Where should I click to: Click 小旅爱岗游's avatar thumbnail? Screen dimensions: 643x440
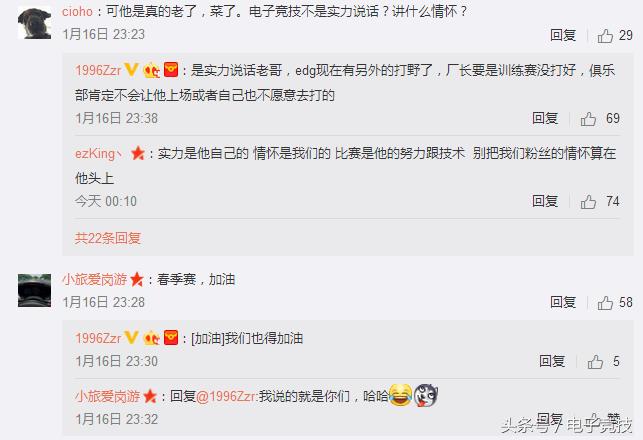coord(34,290)
